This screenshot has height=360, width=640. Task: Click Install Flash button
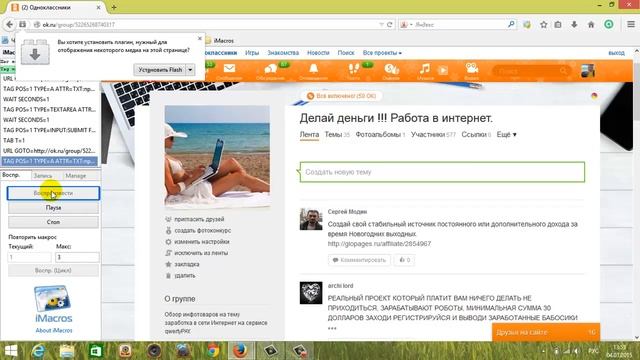pyautogui.click(x=160, y=70)
